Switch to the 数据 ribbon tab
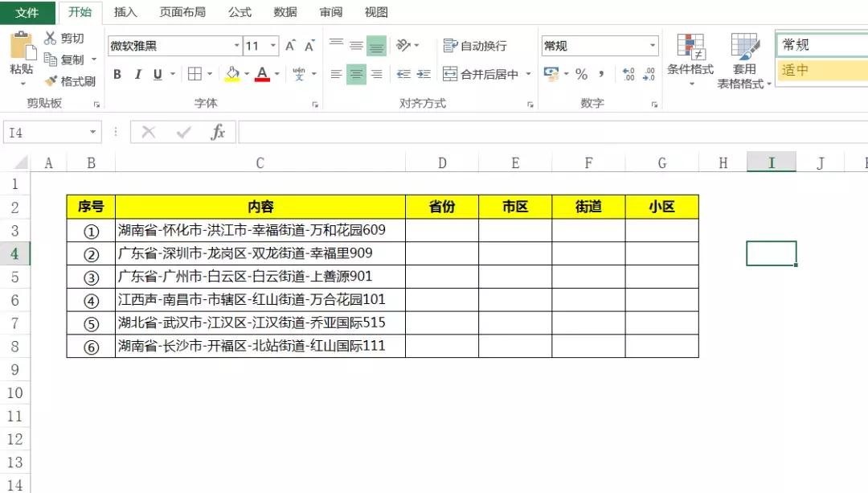 pyautogui.click(x=285, y=12)
